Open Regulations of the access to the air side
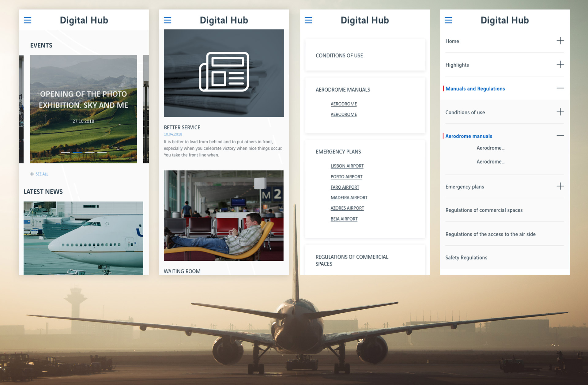The height and width of the screenshot is (385, 588). 490,234
